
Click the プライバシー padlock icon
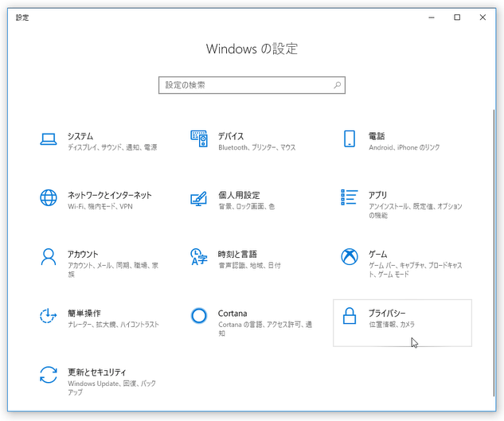(350, 316)
